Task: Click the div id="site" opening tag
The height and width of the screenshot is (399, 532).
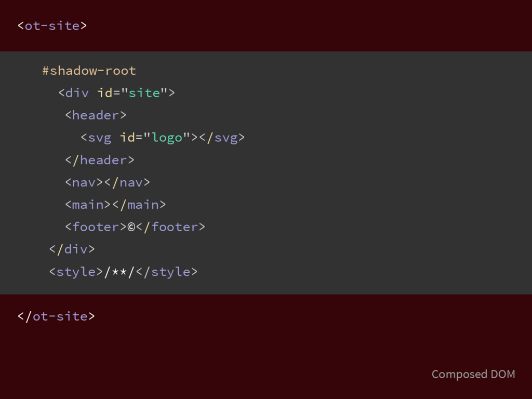Action: coord(116,92)
